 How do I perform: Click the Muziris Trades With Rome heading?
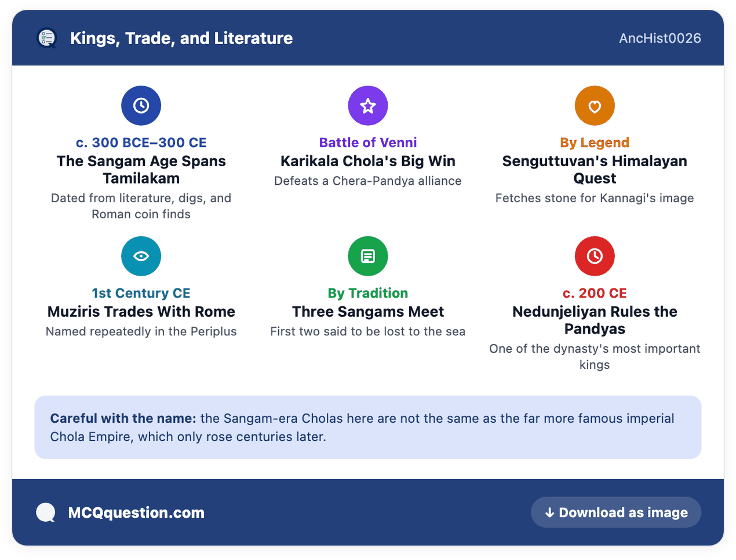pos(141,312)
